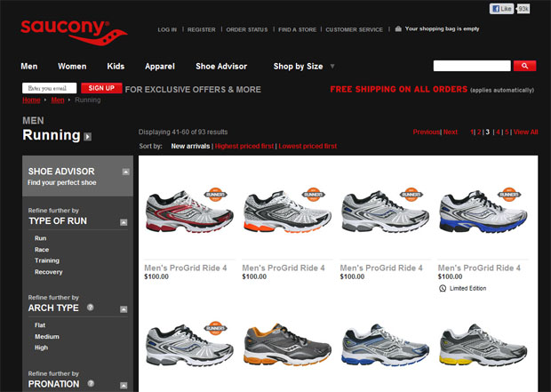Screen dimensions: 551x392
Task: Collapse the Pronation section
Action: coord(124,385)
